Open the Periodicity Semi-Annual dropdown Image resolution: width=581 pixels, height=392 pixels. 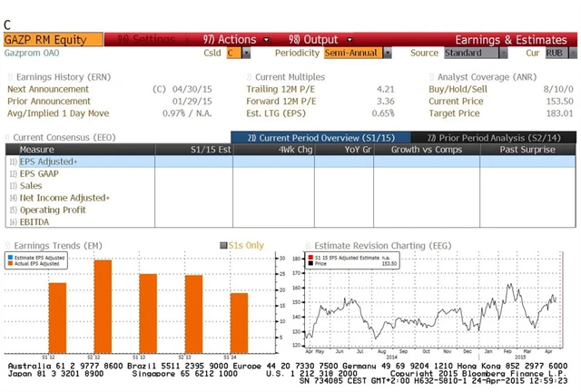pos(388,54)
